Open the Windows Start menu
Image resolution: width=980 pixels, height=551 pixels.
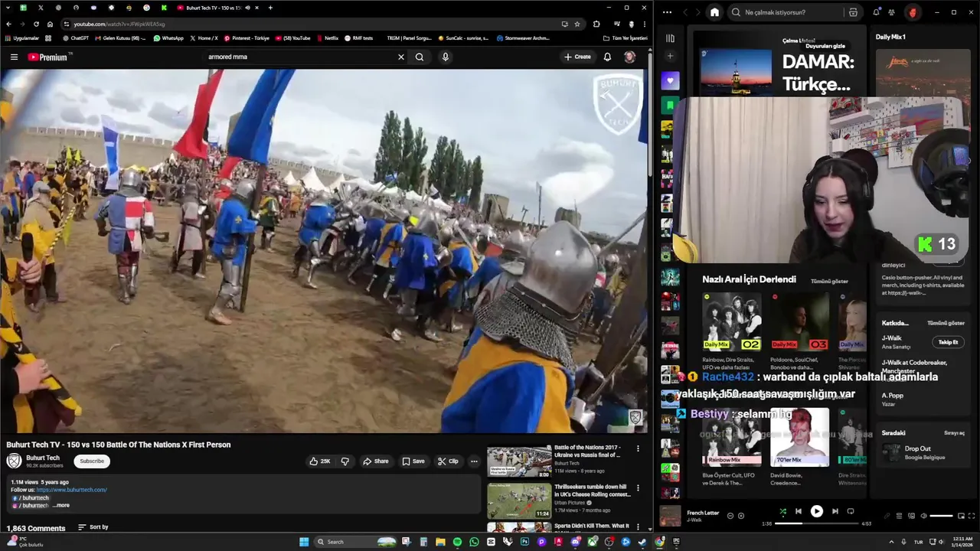[304, 542]
